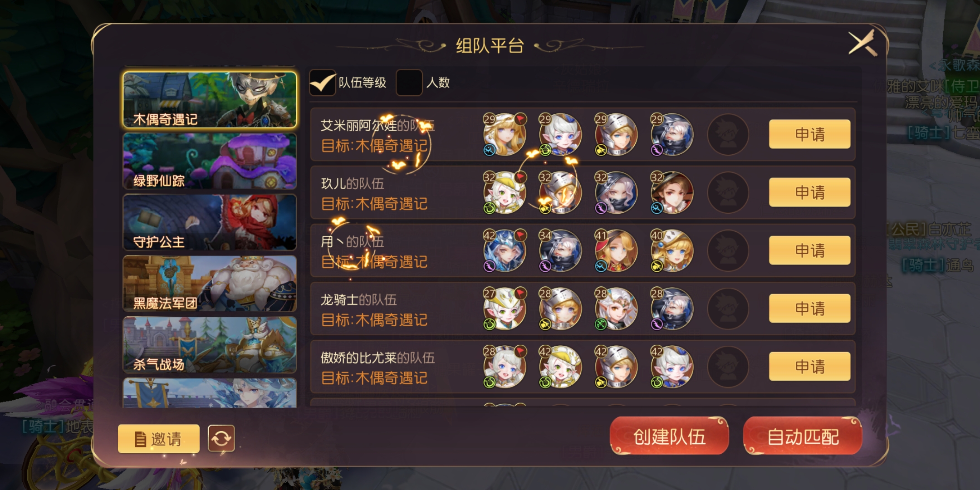
Task: Click the 创建队伍 button
Action: click(669, 436)
